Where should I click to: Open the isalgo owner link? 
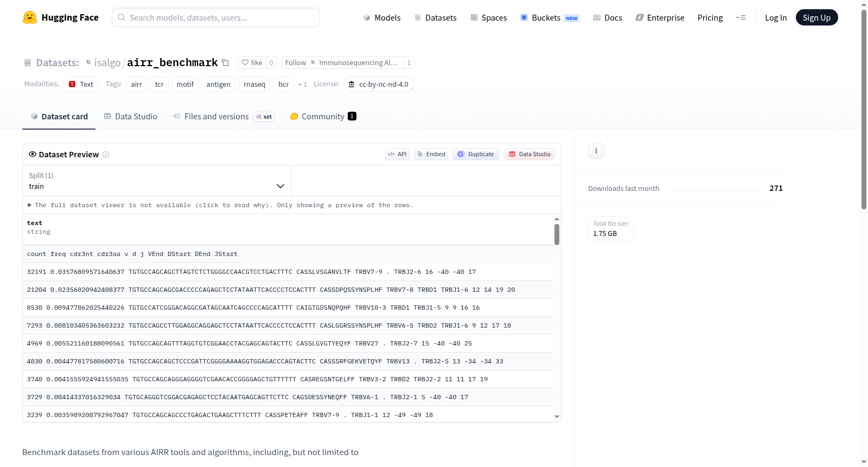[x=107, y=62]
